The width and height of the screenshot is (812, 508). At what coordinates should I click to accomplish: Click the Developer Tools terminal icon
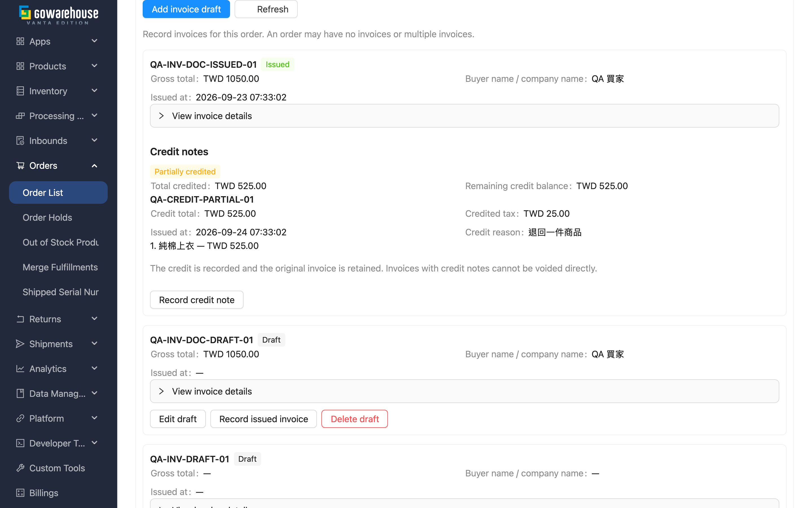point(20,443)
